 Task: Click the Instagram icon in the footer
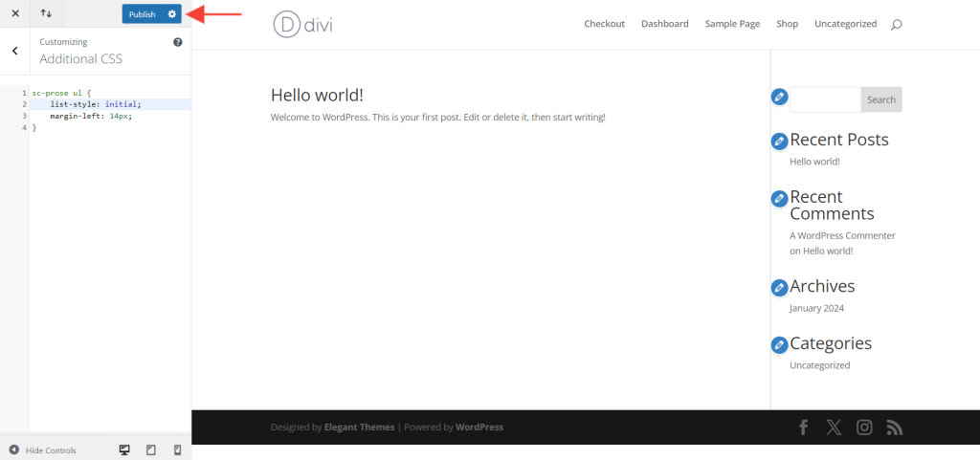tap(864, 427)
